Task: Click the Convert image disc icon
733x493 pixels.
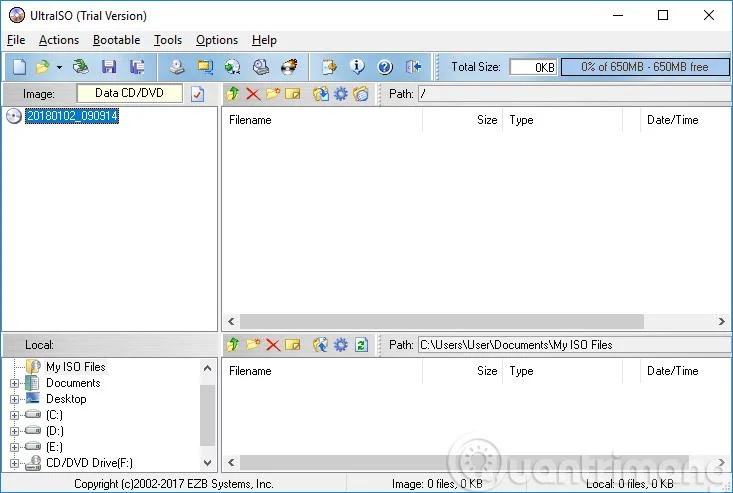Action: [x=232, y=67]
